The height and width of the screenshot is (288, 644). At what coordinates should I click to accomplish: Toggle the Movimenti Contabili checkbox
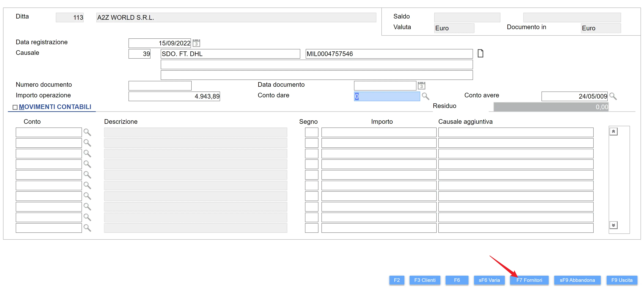coord(15,107)
